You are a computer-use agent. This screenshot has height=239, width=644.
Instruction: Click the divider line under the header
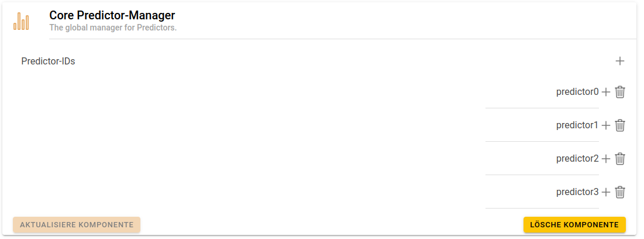click(x=342, y=39)
